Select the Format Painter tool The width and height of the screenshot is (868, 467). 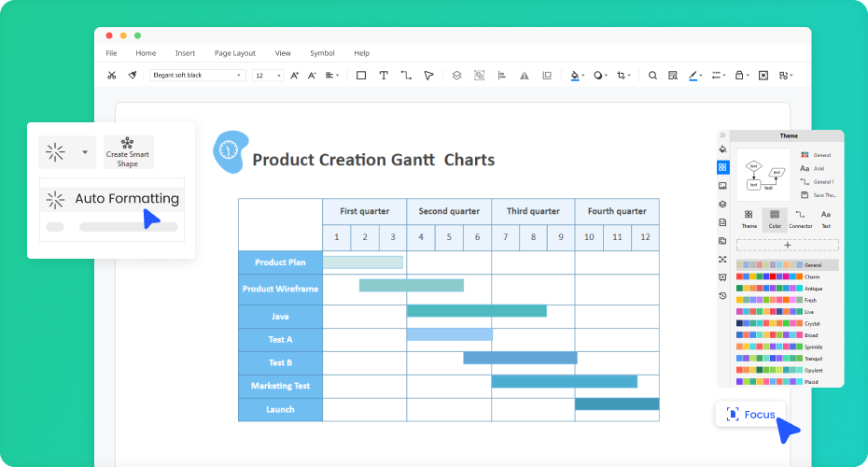coord(133,76)
